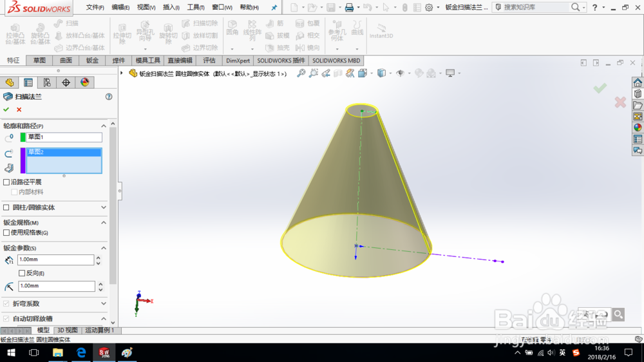
Task: Open PropertyManager tab icon
Action: (28, 82)
